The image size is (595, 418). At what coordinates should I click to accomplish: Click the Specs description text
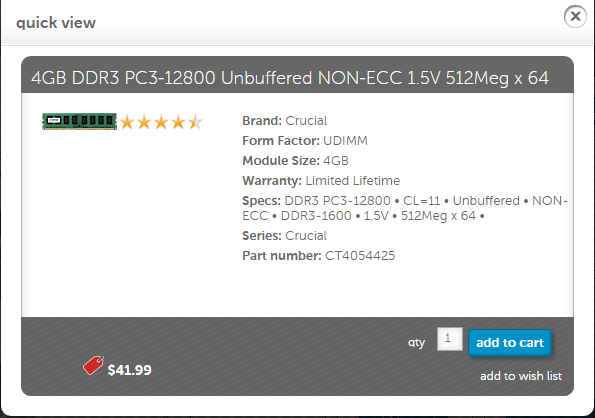[x=405, y=208]
